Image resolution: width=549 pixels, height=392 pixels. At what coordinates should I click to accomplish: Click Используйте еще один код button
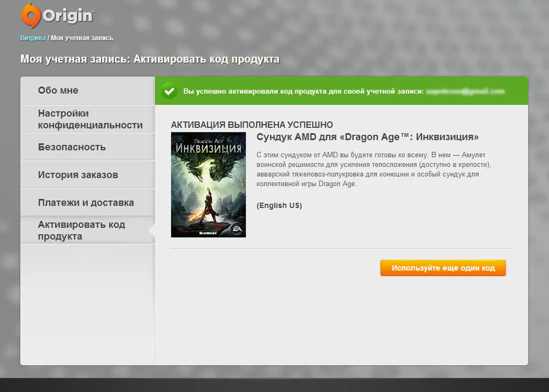(443, 268)
